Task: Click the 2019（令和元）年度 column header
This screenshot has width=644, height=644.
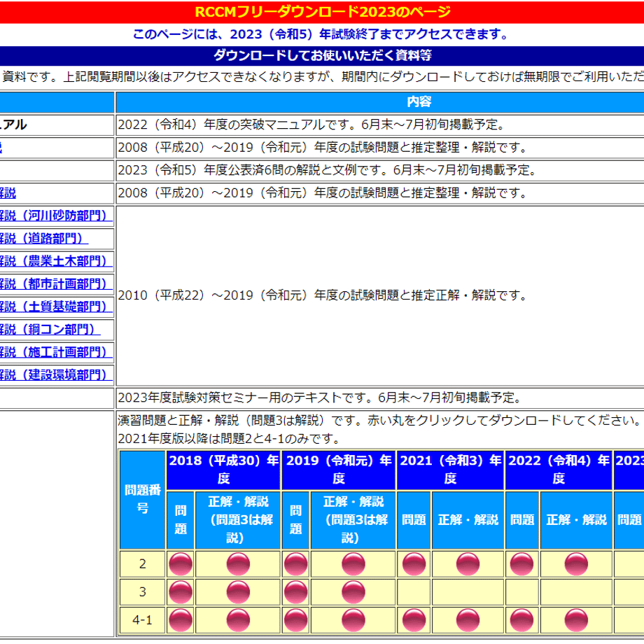Action: point(339,470)
